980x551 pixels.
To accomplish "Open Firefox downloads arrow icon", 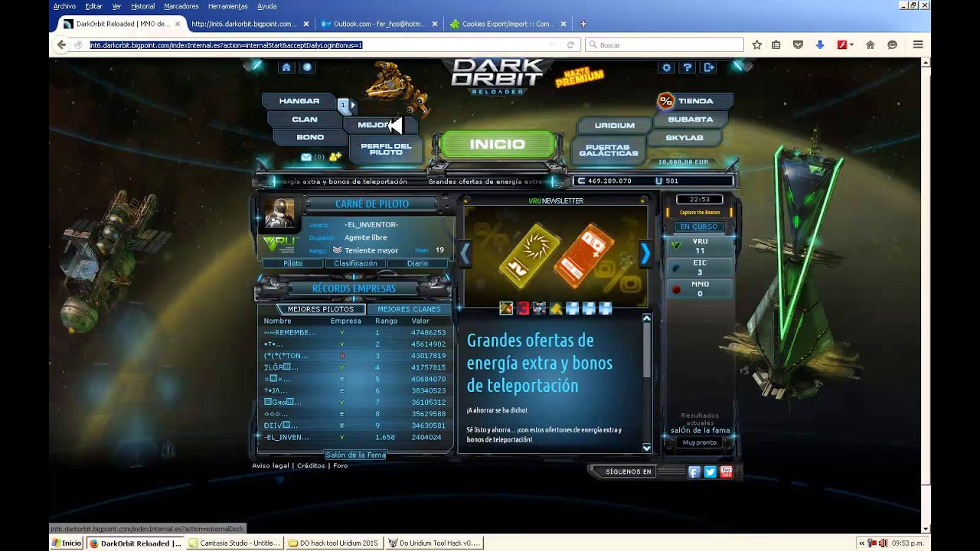I will point(820,45).
